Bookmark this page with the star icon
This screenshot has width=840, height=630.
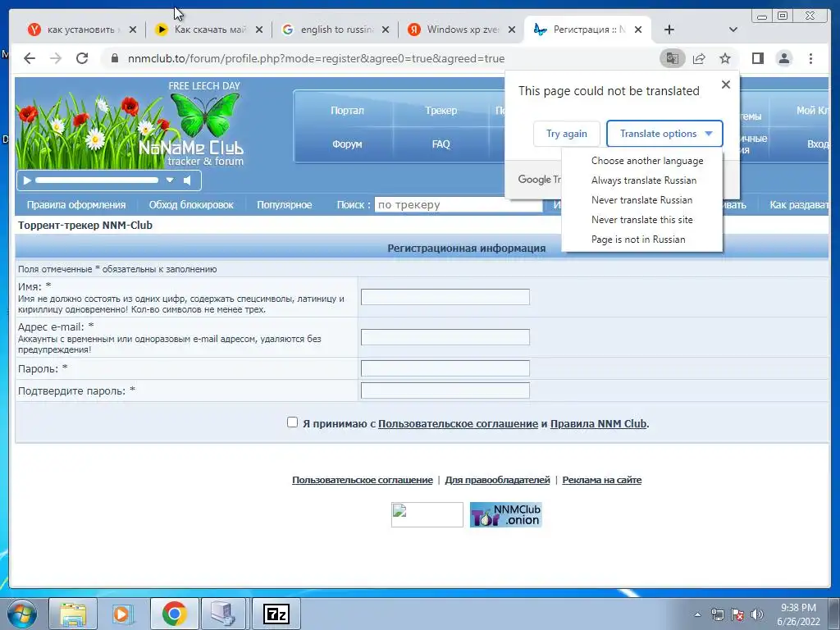(x=725, y=58)
